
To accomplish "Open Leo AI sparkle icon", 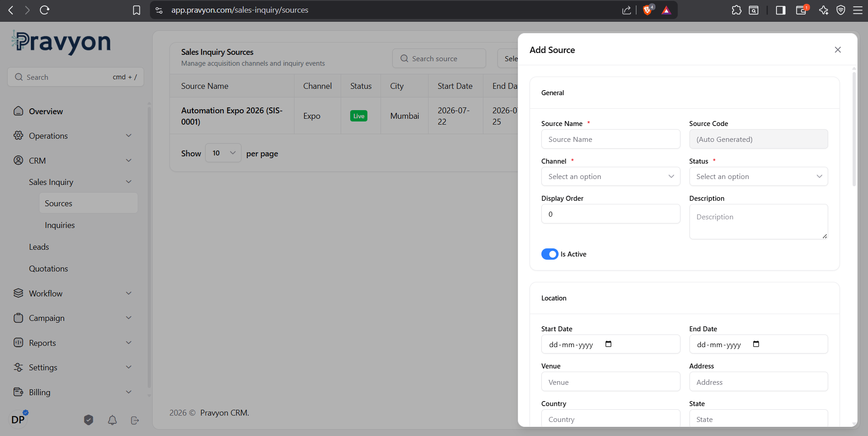I will point(824,10).
